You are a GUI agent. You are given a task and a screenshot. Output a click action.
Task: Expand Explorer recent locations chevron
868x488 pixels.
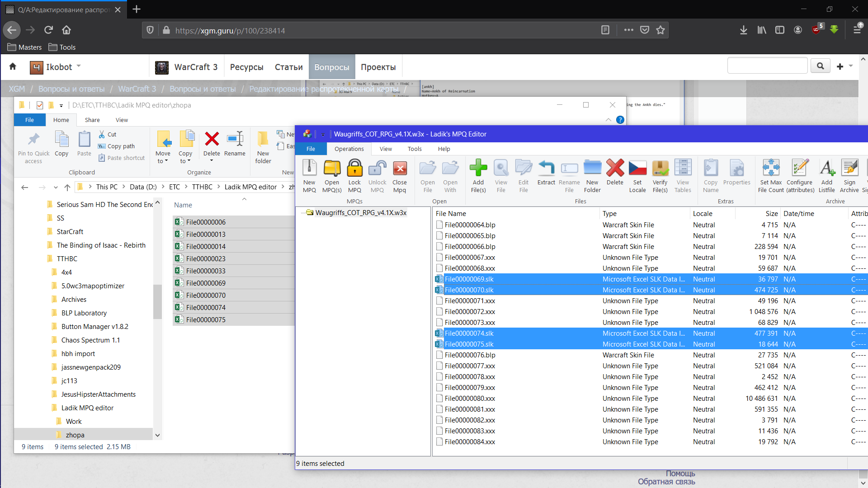point(56,187)
